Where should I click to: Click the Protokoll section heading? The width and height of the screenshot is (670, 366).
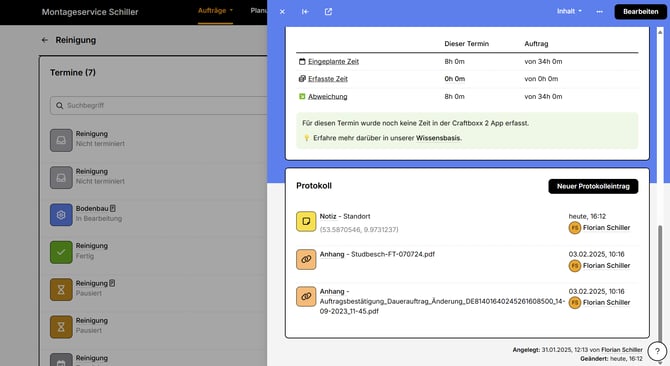pos(314,186)
